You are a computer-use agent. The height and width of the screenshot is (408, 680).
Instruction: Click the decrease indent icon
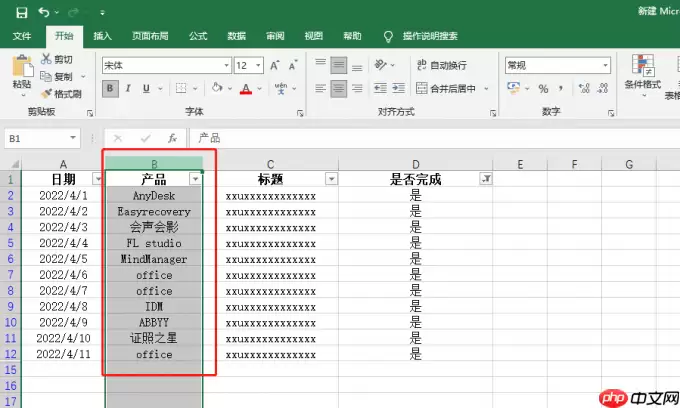[380, 88]
